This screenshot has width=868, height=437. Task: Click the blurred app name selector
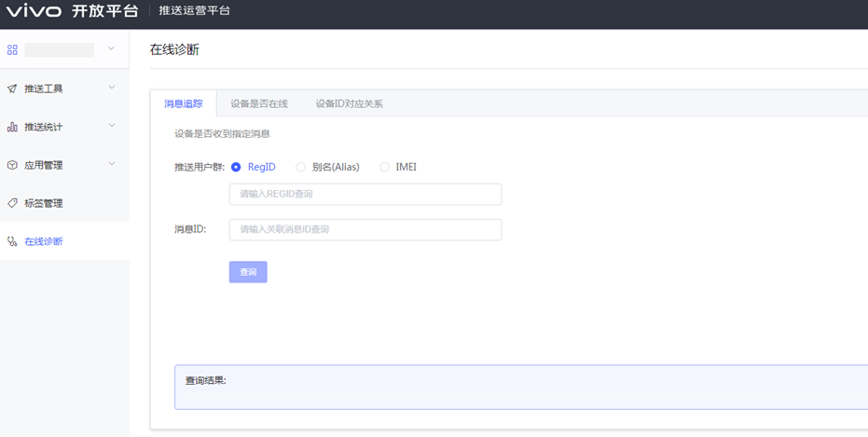[x=60, y=49]
